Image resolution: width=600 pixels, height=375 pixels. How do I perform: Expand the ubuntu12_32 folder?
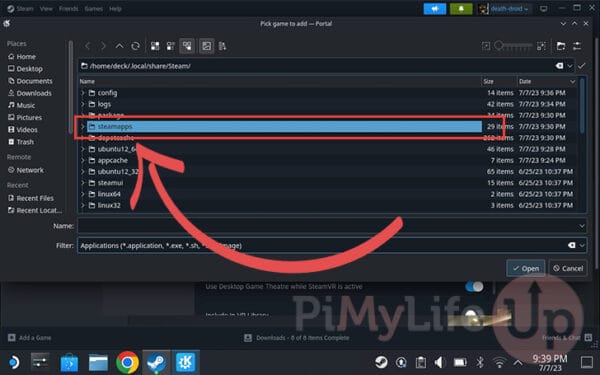(83, 171)
